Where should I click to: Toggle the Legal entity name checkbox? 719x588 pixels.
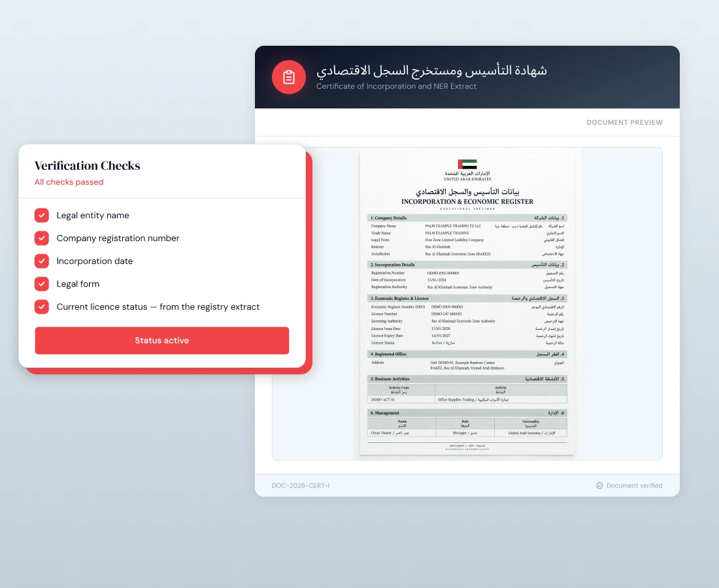click(x=42, y=215)
